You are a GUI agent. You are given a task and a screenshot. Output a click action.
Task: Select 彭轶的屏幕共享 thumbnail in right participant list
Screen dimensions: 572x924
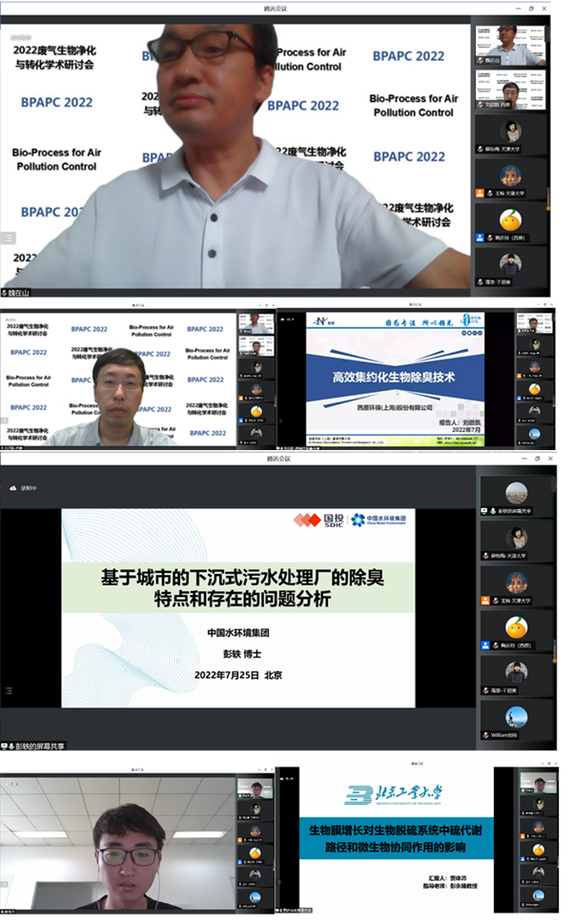pos(516,494)
